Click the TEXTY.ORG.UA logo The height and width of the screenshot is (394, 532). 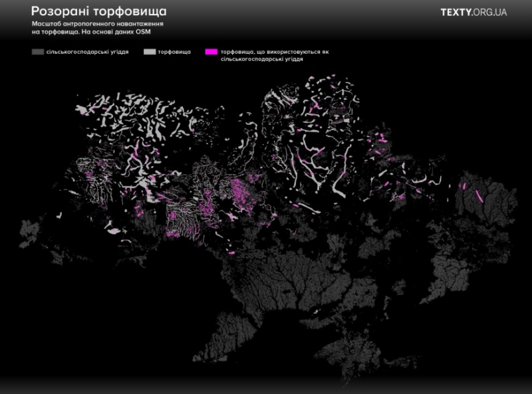(x=473, y=12)
